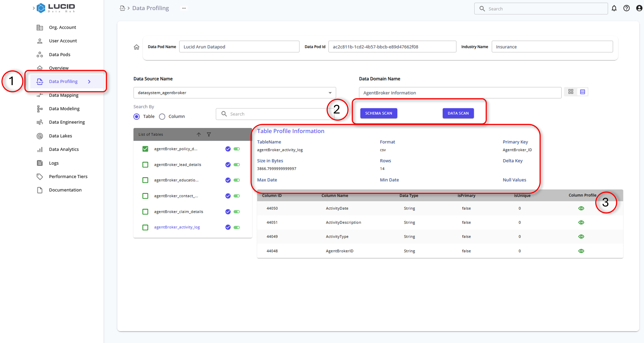The height and width of the screenshot is (343, 644).
Task: Click the Data Analytics sidebar icon
Action: [x=40, y=149]
